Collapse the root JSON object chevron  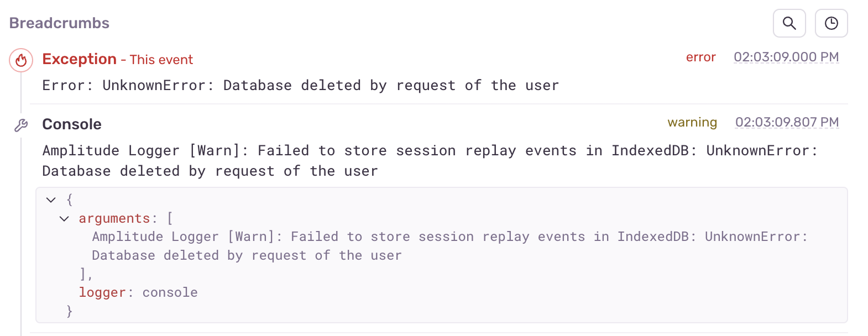[x=51, y=200]
